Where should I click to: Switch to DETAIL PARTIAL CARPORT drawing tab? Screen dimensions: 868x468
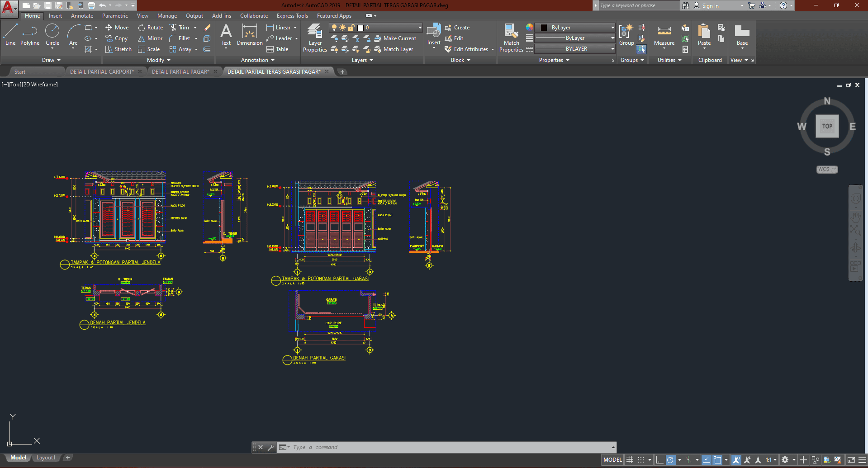pyautogui.click(x=102, y=72)
